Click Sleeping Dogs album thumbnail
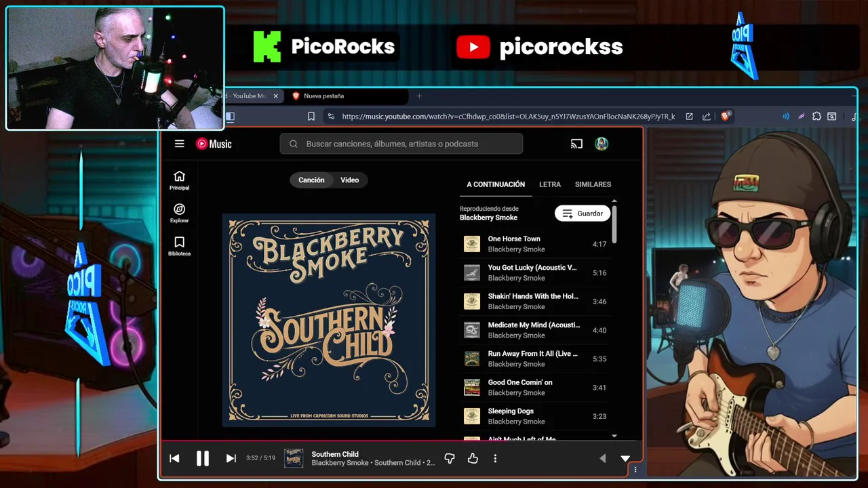 click(x=472, y=416)
